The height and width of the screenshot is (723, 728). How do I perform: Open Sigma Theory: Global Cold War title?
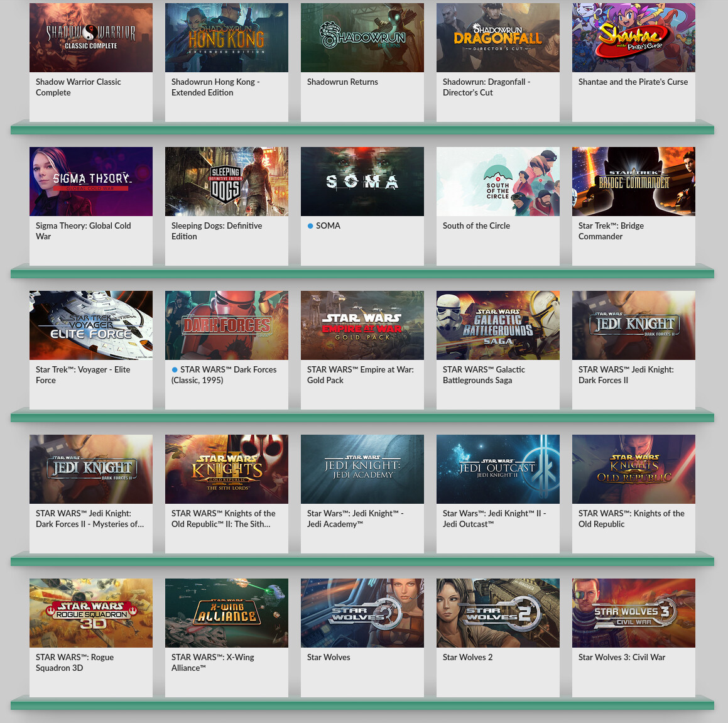tap(83, 231)
